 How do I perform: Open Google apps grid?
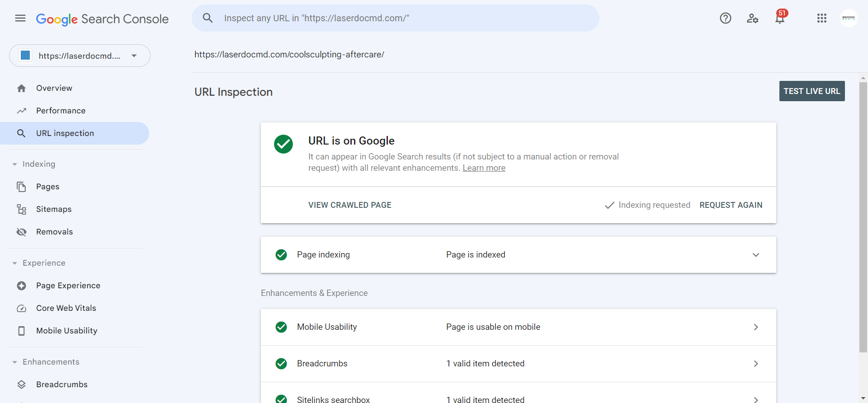[x=822, y=18]
